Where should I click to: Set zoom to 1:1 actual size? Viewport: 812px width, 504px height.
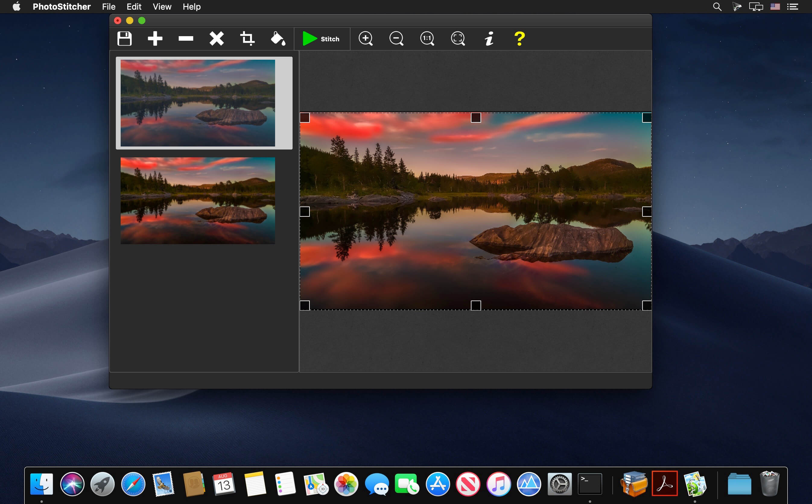(x=427, y=39)
